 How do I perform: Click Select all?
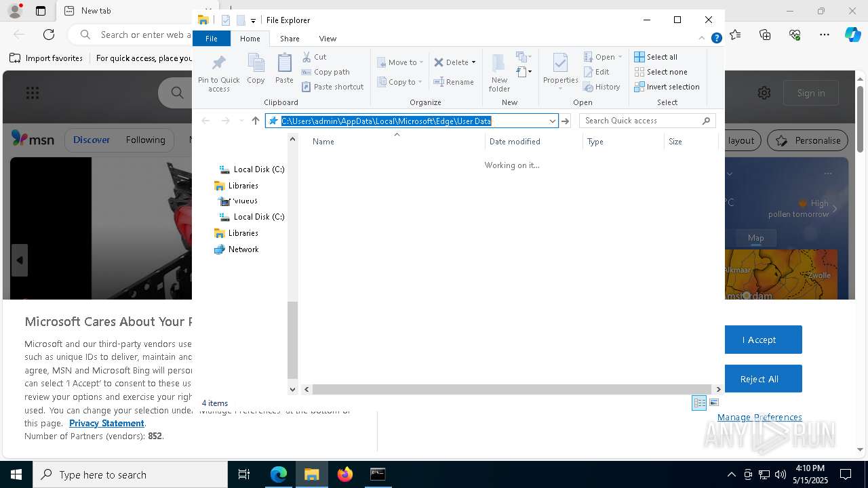tap(656, 57)
